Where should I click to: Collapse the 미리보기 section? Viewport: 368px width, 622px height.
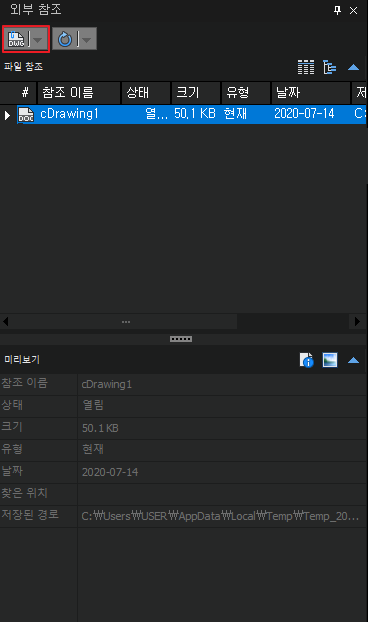pos(353,360)
